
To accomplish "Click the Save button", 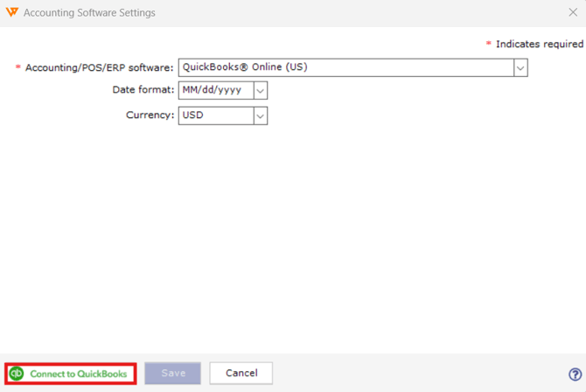I will tap(172, 373).
